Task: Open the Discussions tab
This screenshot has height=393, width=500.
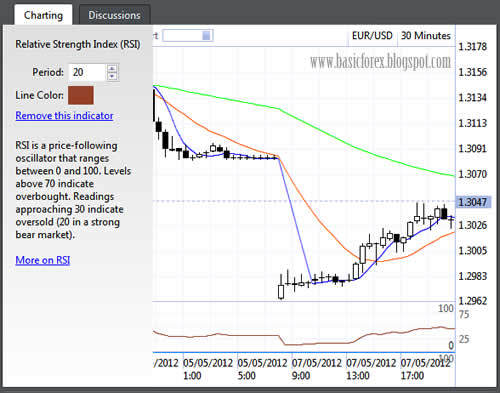Action: (114, 15)
